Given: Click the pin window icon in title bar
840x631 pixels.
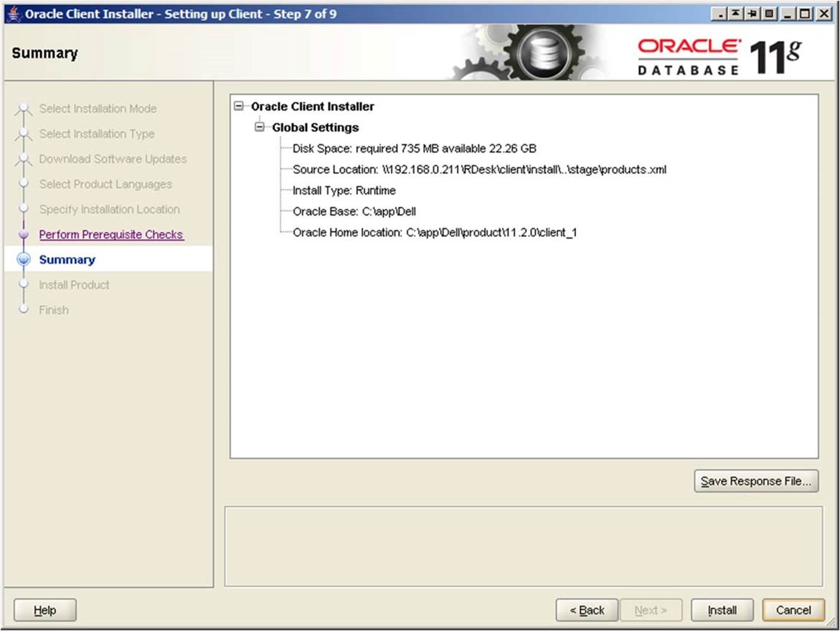Looking at the screenshot, I should pos(752,13).
